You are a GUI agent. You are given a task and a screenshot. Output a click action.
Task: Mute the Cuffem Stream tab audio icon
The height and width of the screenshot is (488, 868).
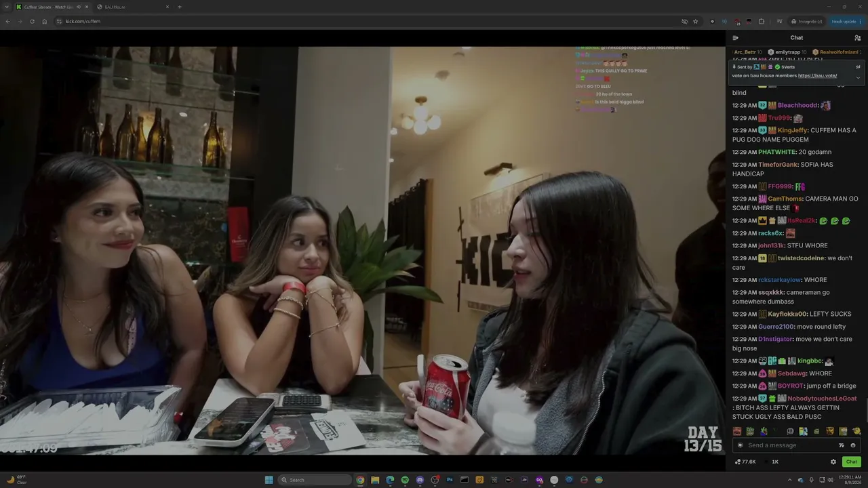pos(79,7)
